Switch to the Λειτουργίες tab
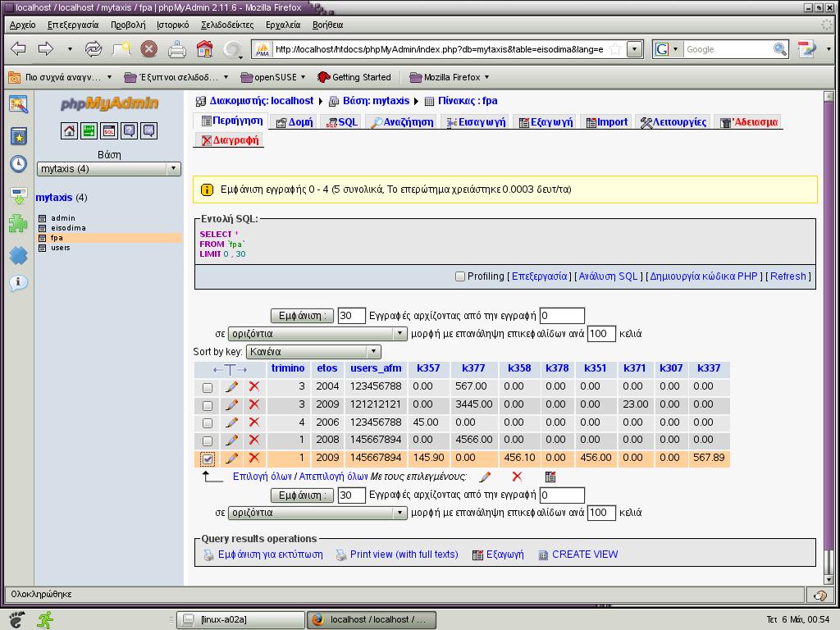Viewport: 840px width, 630px height. (x=673, y=122)
